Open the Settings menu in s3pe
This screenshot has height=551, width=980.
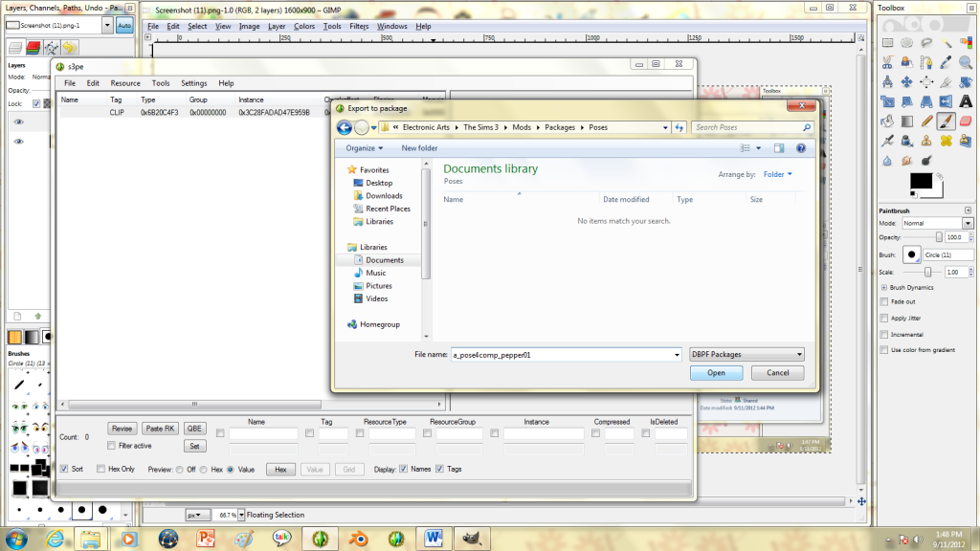pos(193,83)
